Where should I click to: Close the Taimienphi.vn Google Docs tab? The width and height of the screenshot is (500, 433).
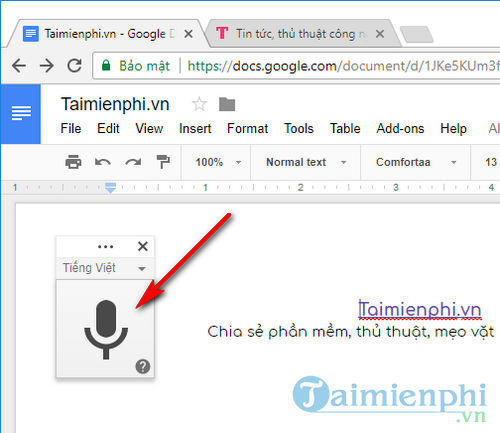pos(189,34)
